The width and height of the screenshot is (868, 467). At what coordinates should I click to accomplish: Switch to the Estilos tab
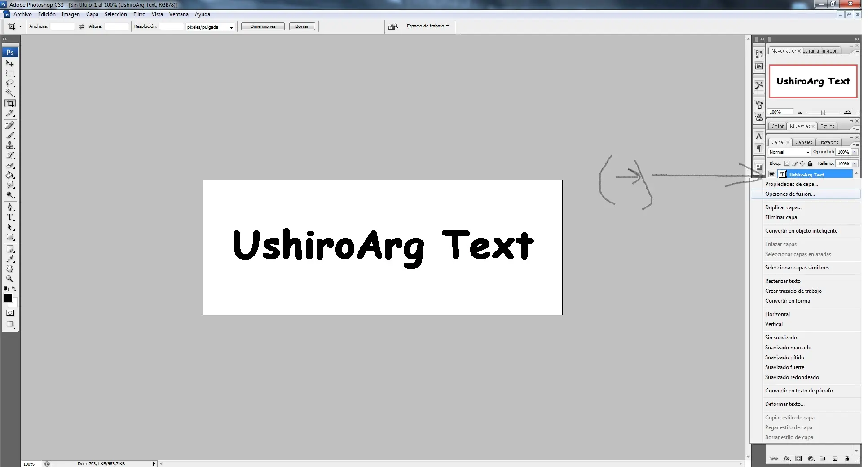(x=827, y=126)
